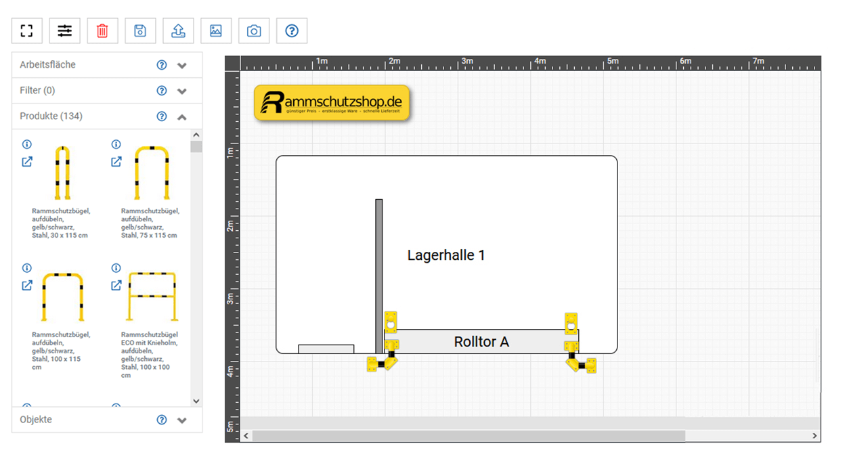Expand the Arbeitsfläche section chevron
This screenshot has width=868, height=459.
point(181,66)
